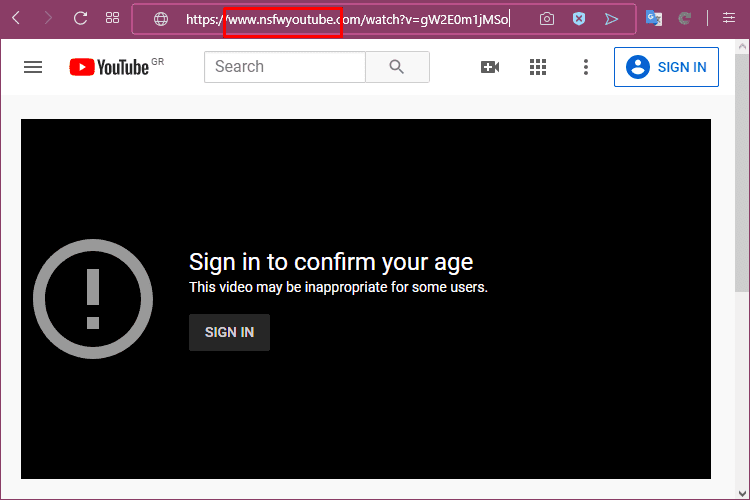Open the YouTube hamburger guide menu
Image resolution: width=750 pixels, height=500 pixels.
(x=33, y=67)
